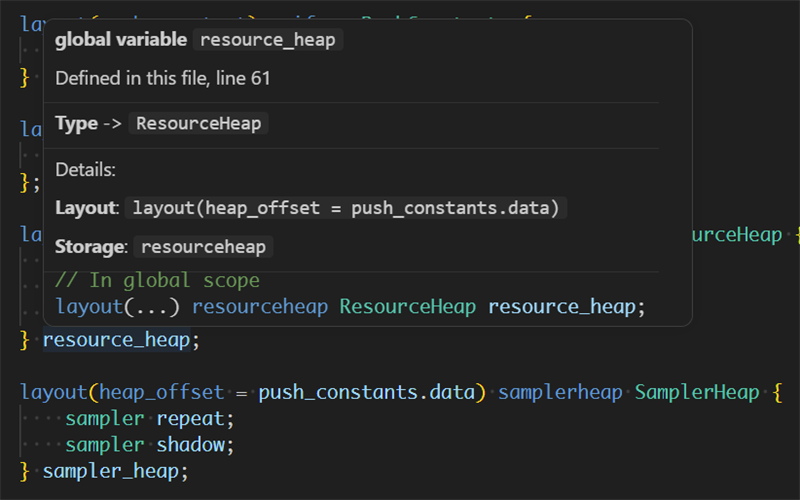The image size is (800, 500).
Task: Click 'Defined in this file, line 61' text
Action: click(163, 79)
